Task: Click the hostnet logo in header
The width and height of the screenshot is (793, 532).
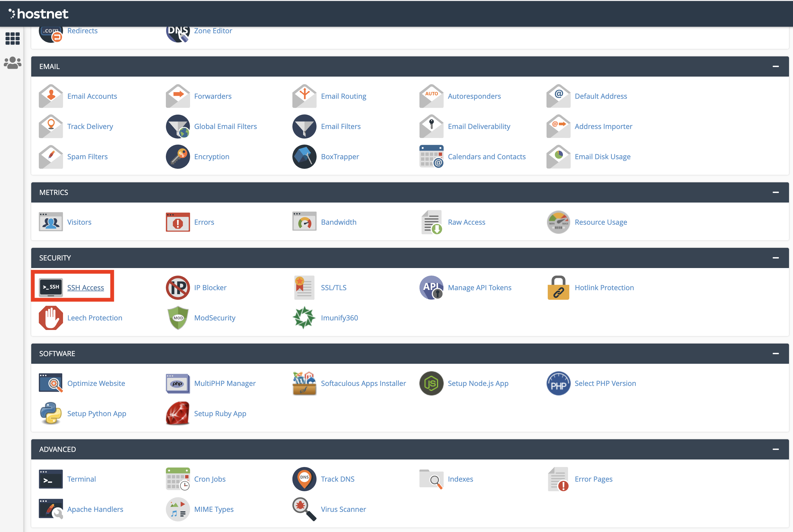Action: click(38, 14)
